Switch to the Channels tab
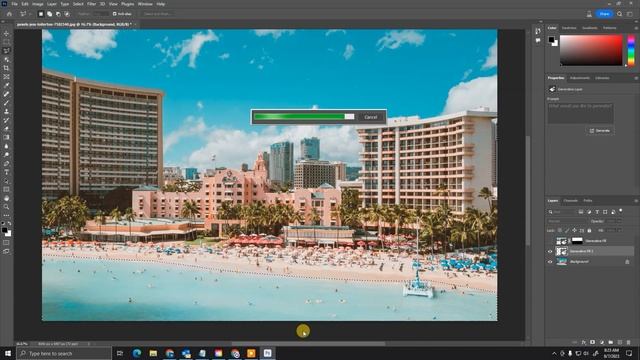640x360 pixels. (x=571, y=201)
